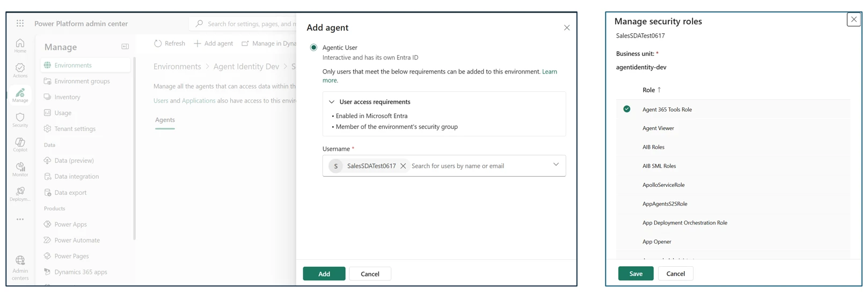Go to Home in the left rail
This screenshot has width=868, height=292.
[20, 46]
